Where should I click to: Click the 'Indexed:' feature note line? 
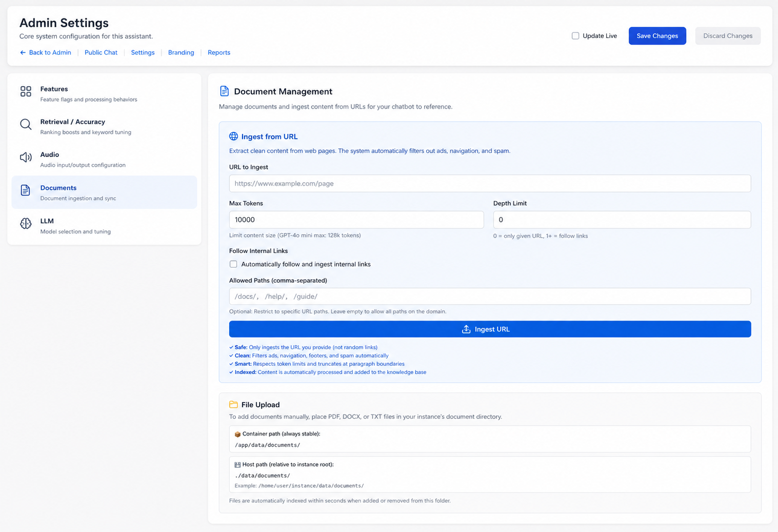point(328,372)
